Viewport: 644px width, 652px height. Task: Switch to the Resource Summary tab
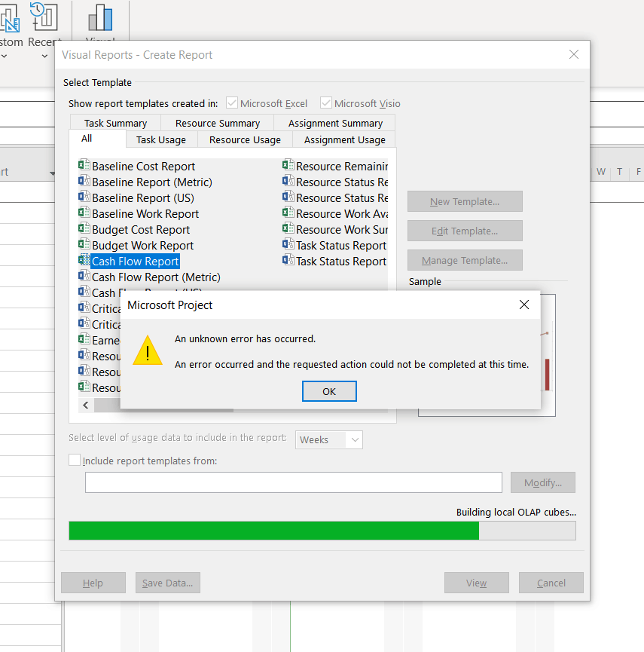coord(217,123)
